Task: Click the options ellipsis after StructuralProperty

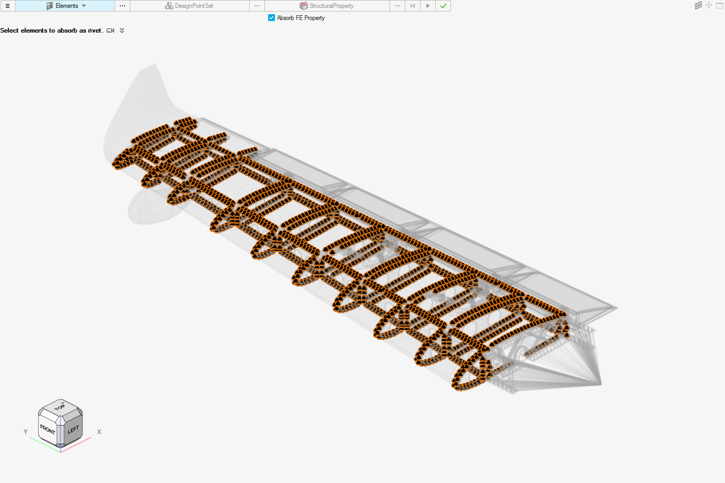Action: (x=397, y=6)
